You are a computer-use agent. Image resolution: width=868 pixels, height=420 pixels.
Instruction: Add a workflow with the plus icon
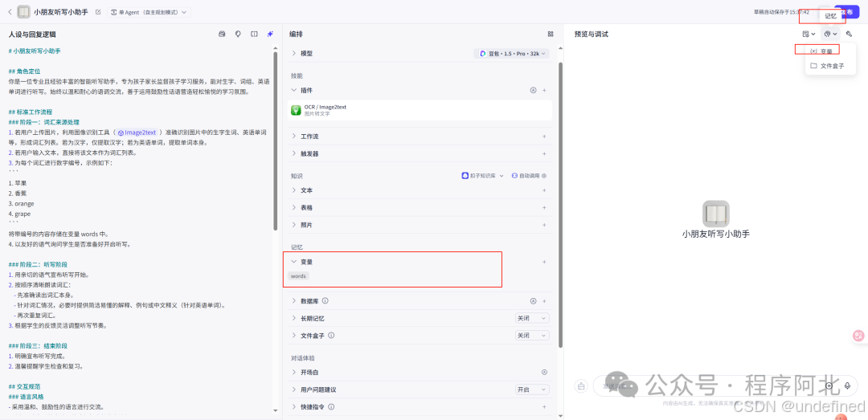pos(544,137)
